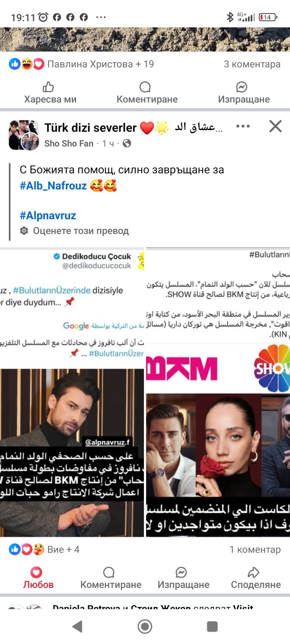Tap the Споделяне share arrow icon
290x644 pixels.
point(253,573)
